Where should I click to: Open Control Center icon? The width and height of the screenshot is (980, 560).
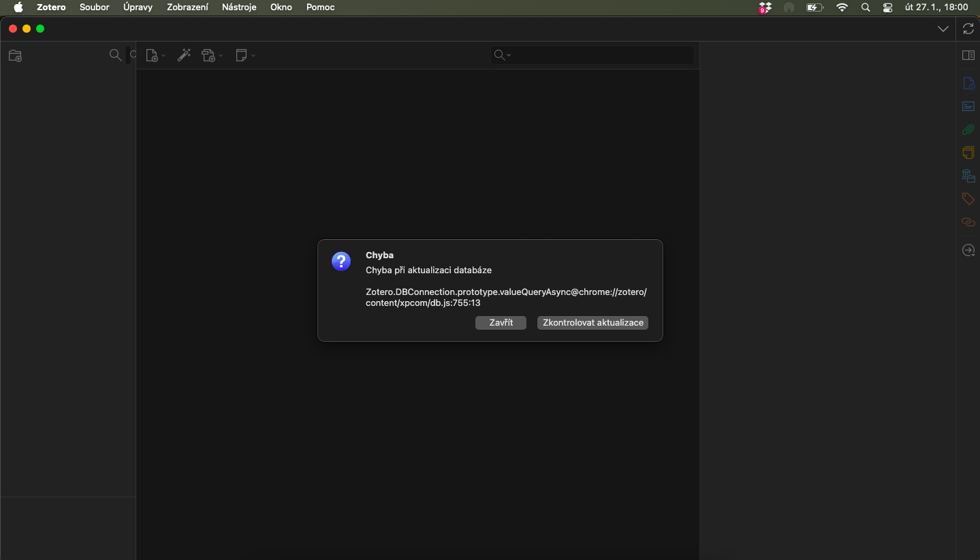(x=887, y=7)
